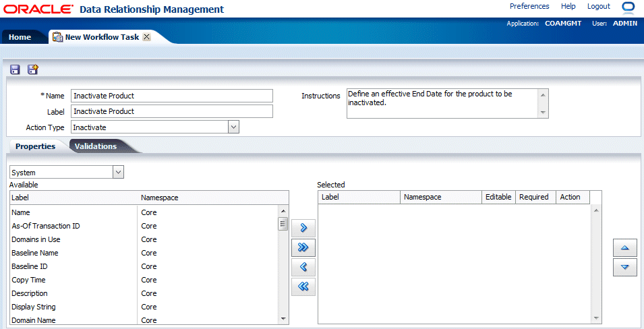Click Selected list scroll up arrow

point(596,211)
